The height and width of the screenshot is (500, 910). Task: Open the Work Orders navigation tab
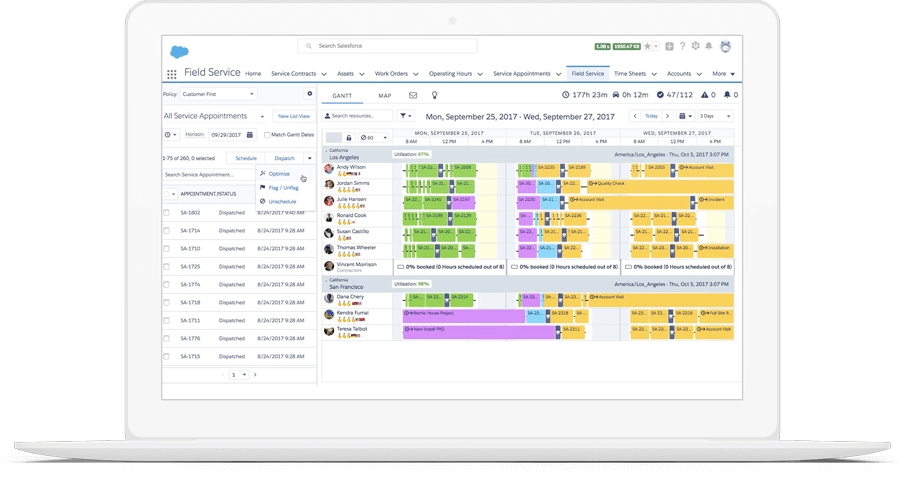point(391,74)
